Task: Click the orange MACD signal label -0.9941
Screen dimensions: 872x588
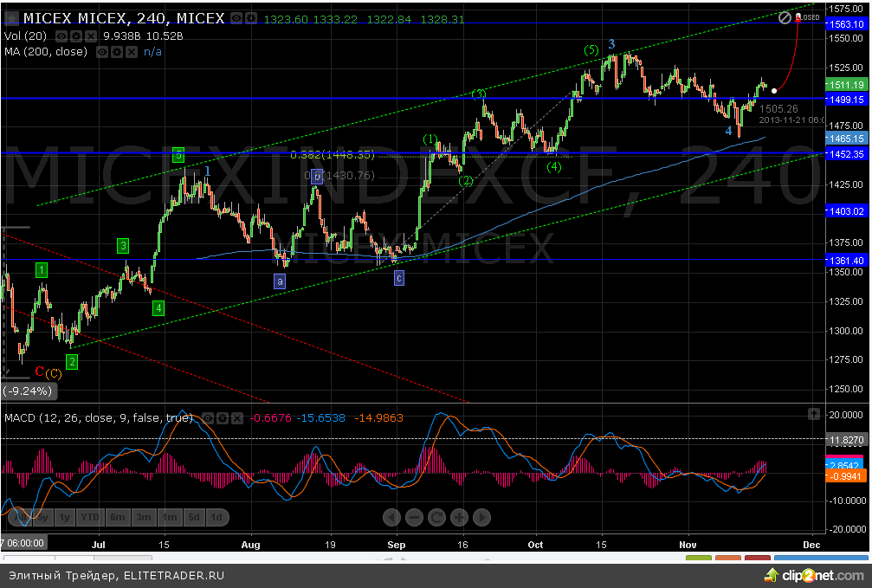Action: 845,476
